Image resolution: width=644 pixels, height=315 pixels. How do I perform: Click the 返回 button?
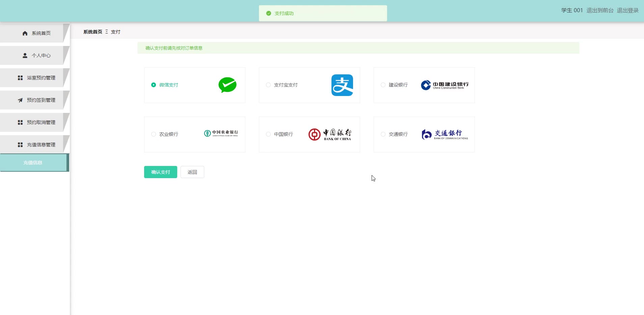click(192, 172)
